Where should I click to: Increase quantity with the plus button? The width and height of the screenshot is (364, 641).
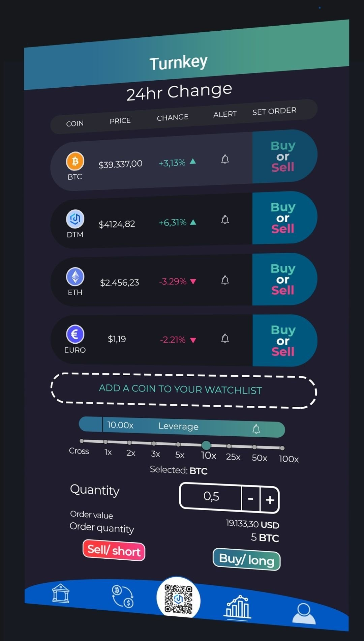[270, 500]
